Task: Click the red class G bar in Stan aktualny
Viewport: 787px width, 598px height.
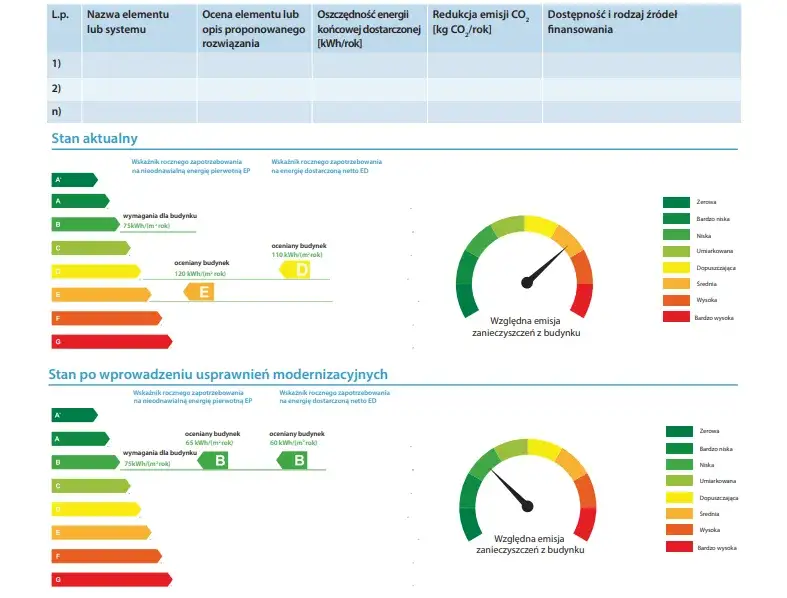Action: point(111,341)
